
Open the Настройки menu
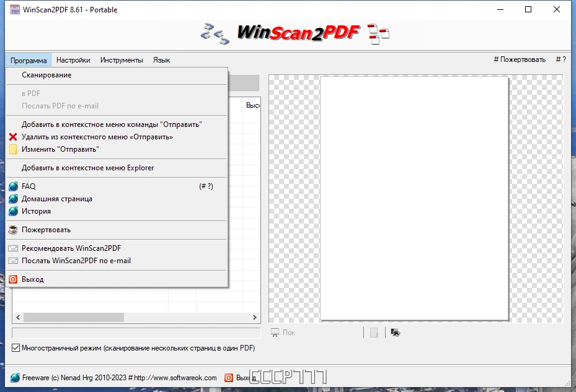[x=73, y=60]
